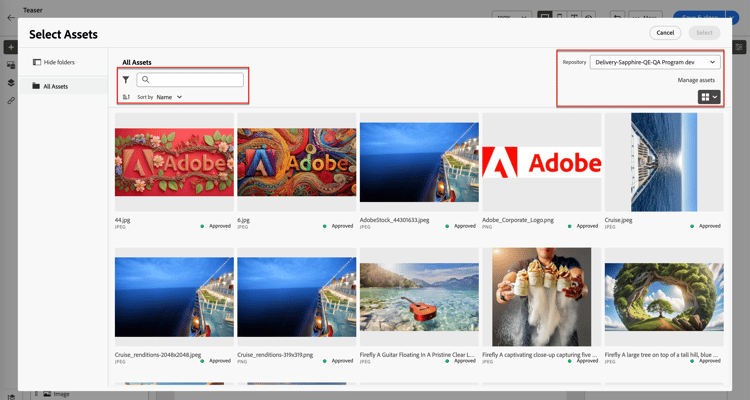Select the large tree on hill image

point(664,297)
